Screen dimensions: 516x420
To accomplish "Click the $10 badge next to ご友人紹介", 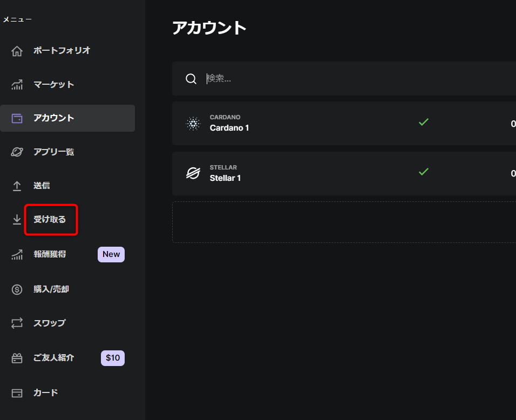I will coord(113,358).
